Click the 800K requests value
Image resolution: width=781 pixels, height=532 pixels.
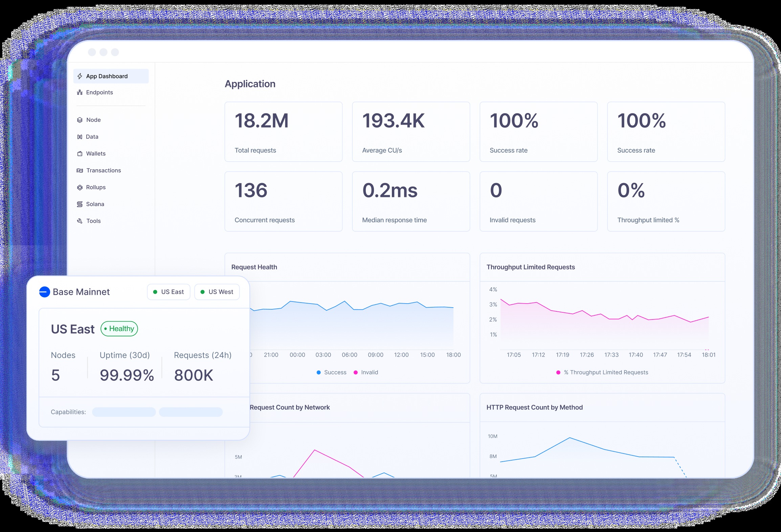pyautogui.click(x=194, y=375)
